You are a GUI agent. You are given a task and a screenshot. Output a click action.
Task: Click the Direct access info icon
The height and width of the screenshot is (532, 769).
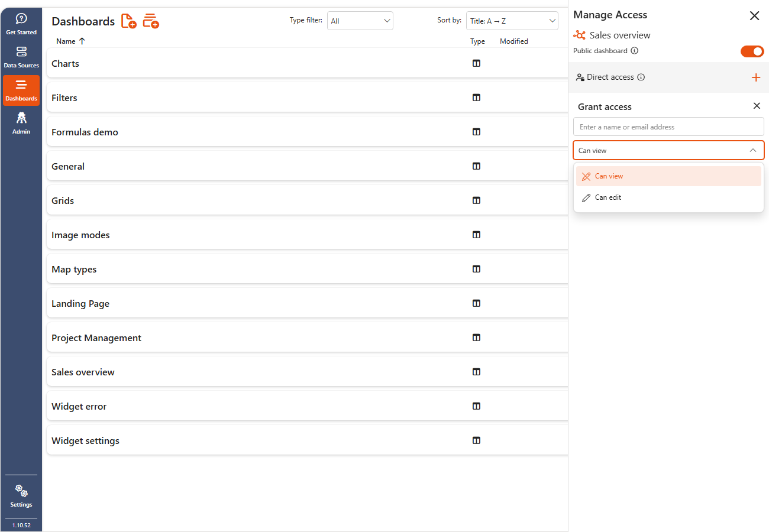pos(641,77)
